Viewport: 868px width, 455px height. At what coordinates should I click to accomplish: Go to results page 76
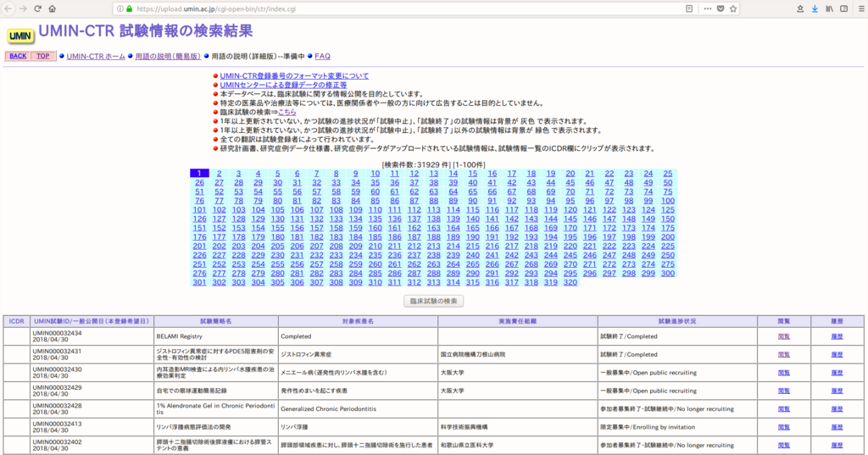(x=199, y=201)
